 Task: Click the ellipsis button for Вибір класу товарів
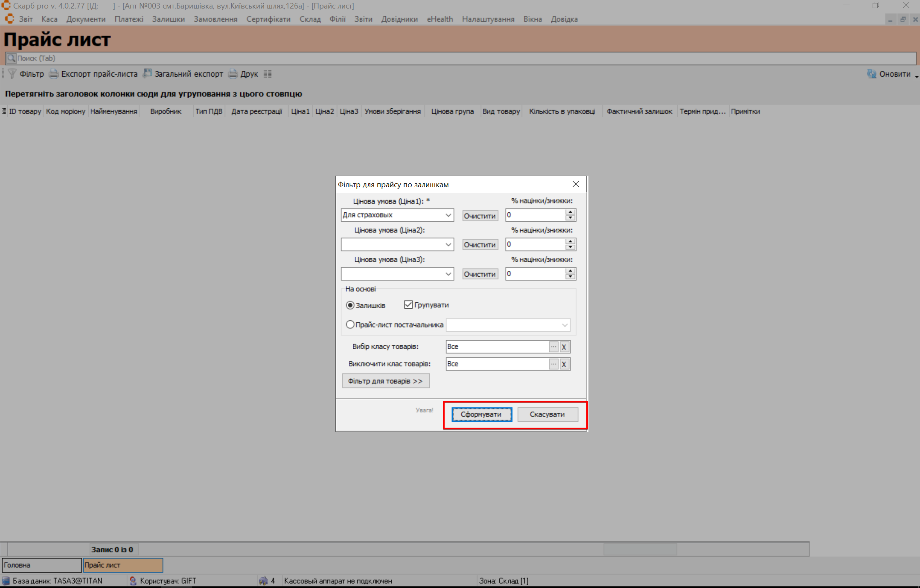(x=553, y=347)
